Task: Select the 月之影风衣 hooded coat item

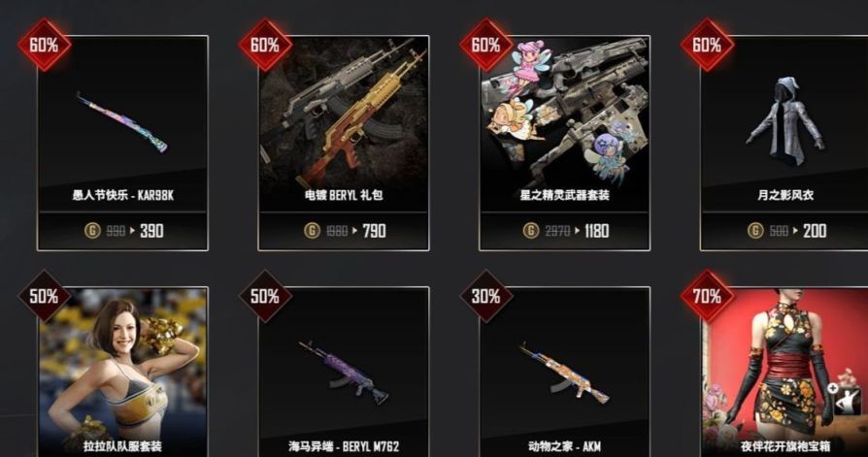Action: (785, 120)
